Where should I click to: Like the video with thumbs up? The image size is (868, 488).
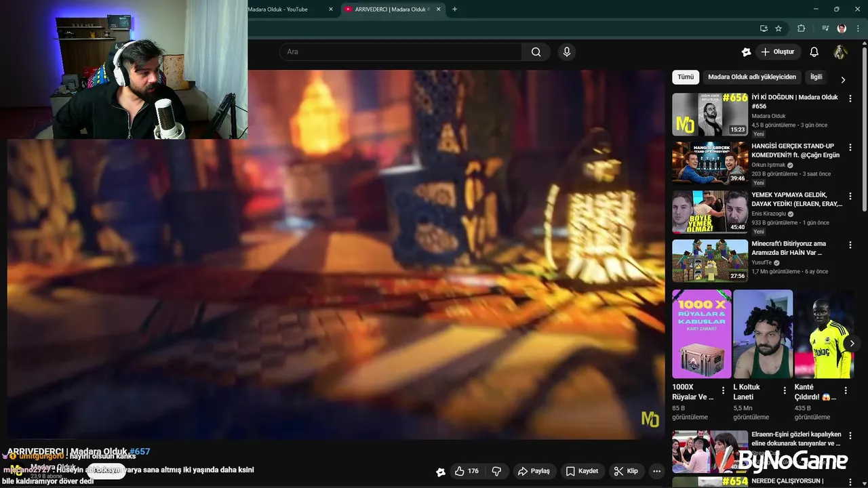pos(467,471)
